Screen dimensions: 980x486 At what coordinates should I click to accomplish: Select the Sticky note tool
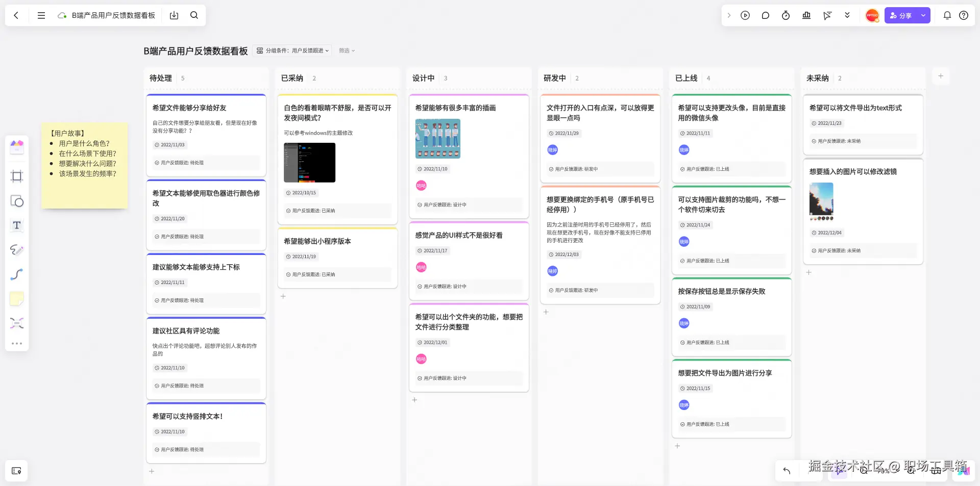coord(17,299)
